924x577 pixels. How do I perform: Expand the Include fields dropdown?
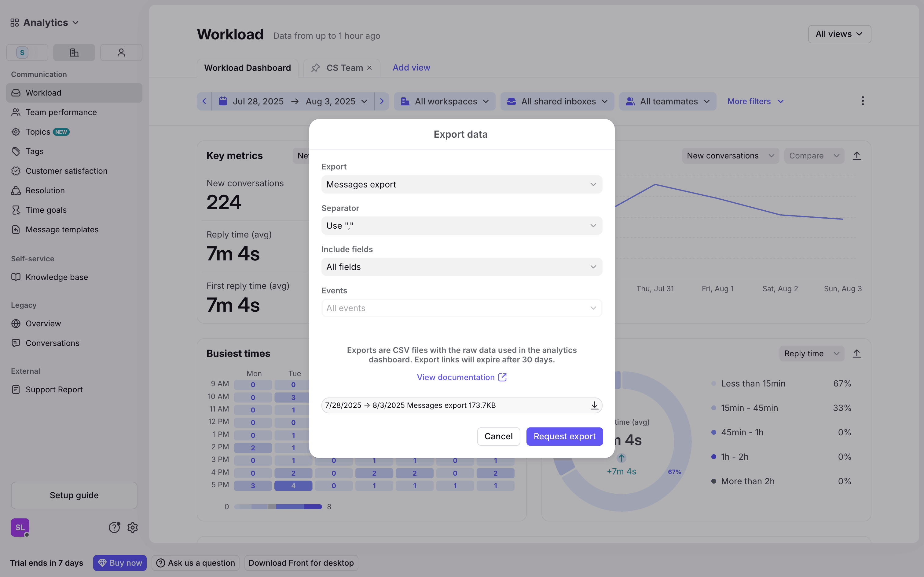coord(462,267)
